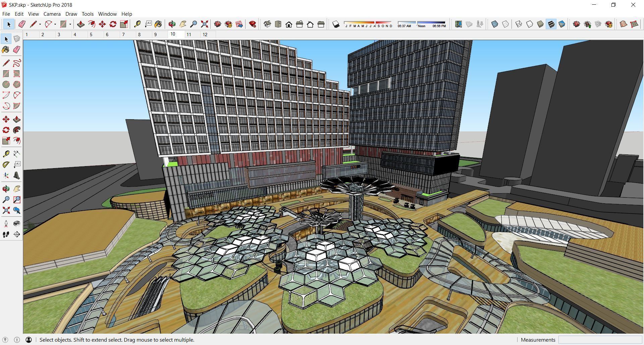
Task: Select Walk tool footprints icon
Action: click(6, 234)
